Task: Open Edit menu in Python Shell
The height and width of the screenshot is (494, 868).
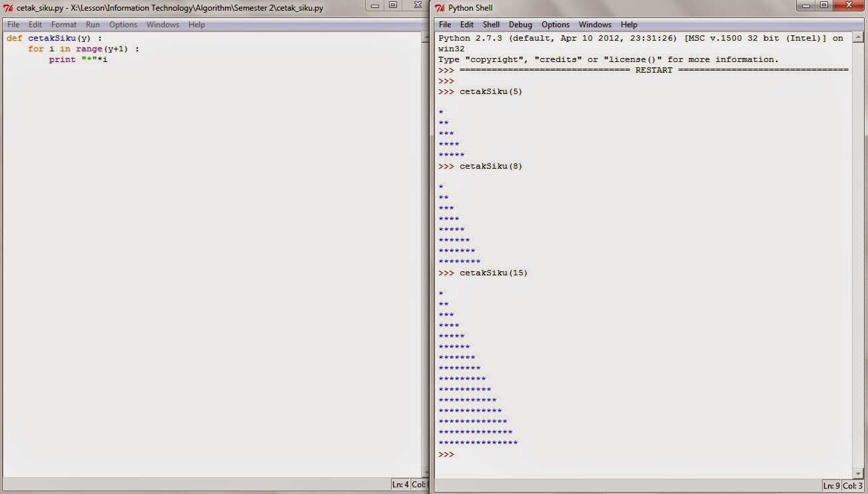Action: coord(467,25)
